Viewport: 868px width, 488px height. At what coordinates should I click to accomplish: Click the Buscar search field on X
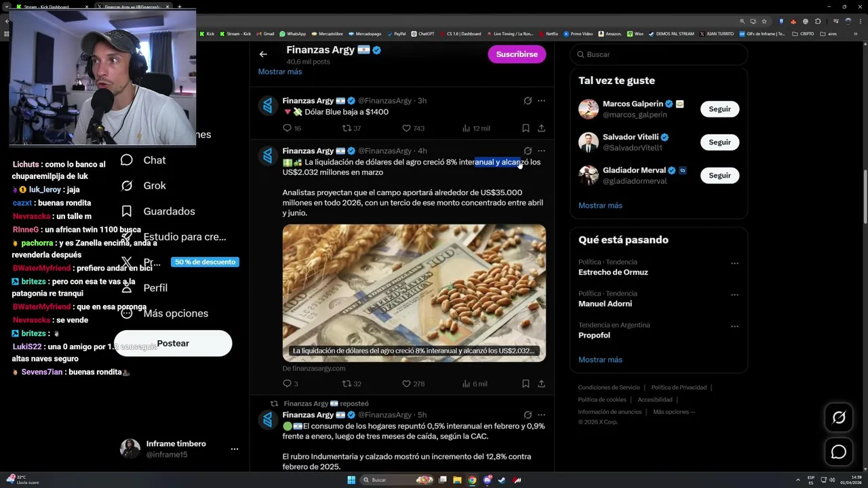pos(658,54)
